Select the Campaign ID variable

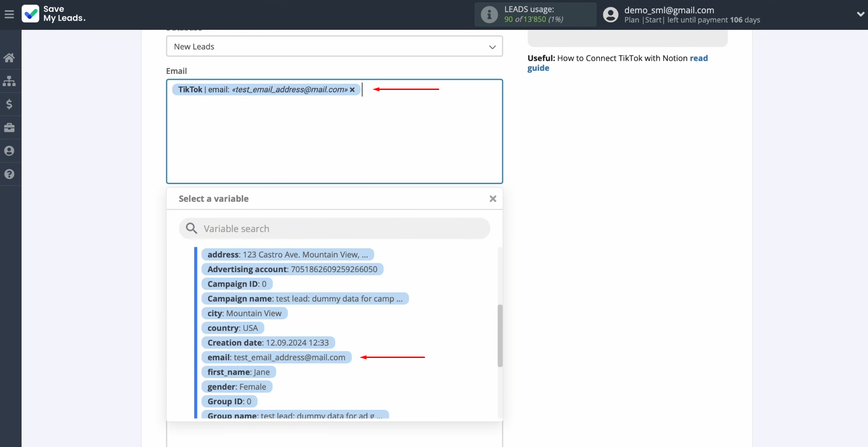pos(237,284)
